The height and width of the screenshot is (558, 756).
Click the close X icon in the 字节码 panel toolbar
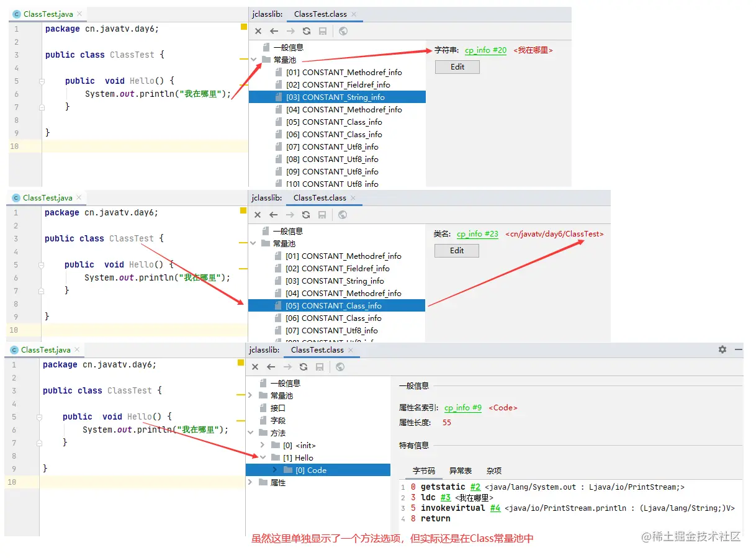[x=255, y=367]
